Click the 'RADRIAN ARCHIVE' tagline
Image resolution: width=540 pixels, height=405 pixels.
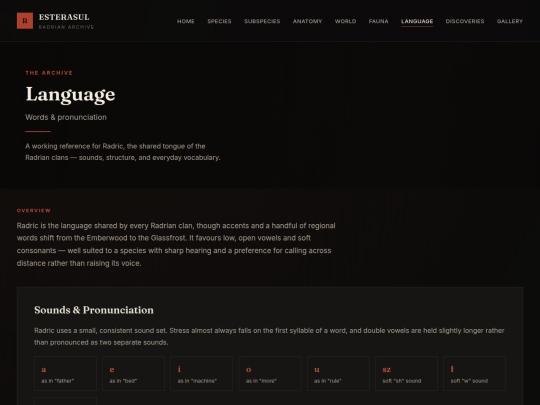pos(66,27)
